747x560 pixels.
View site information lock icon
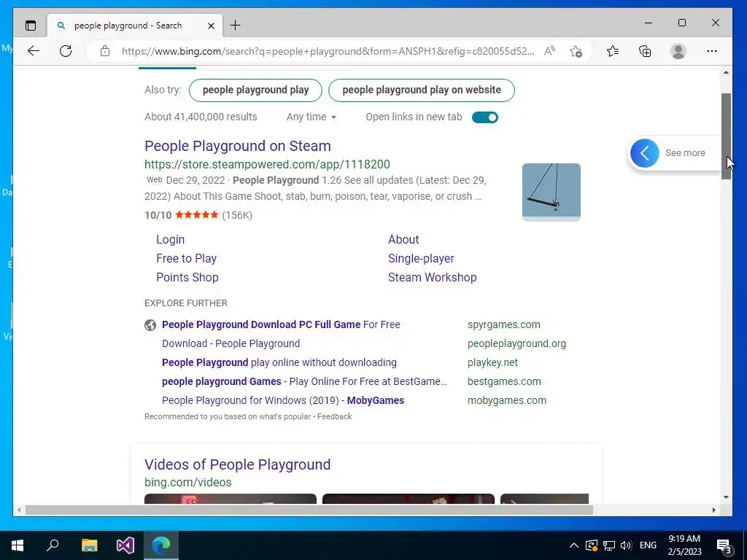point(105,51)
